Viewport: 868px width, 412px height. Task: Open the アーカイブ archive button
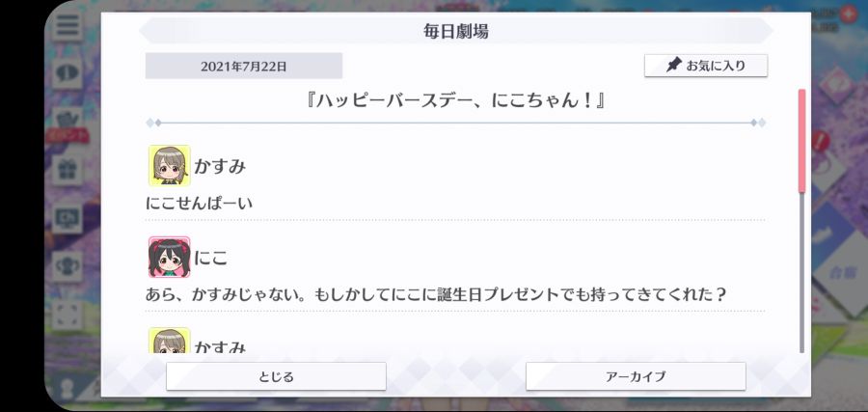(x=636, y=376)
